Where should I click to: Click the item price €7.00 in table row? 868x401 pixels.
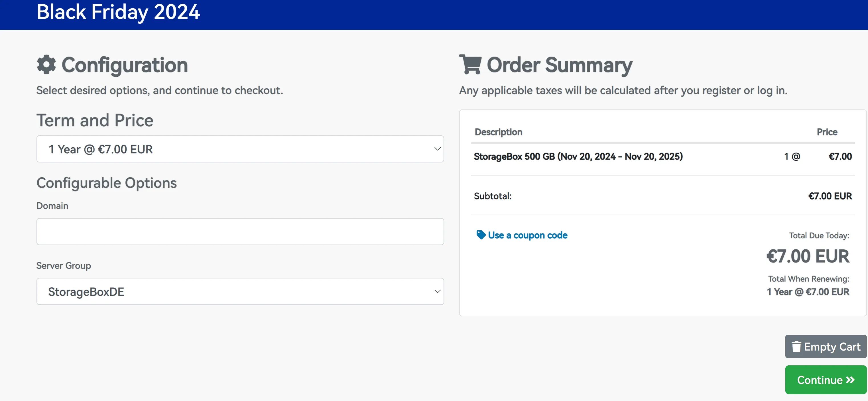840,156
